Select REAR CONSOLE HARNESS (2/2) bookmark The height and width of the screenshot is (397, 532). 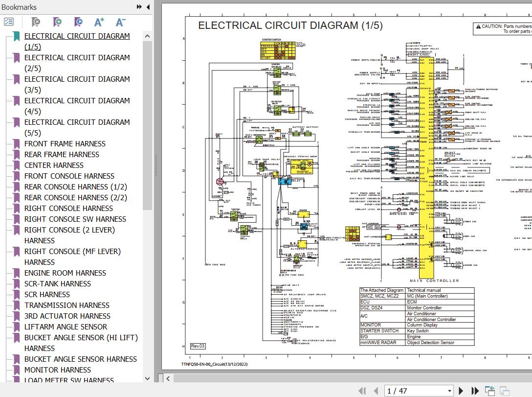tap(76, 198)
